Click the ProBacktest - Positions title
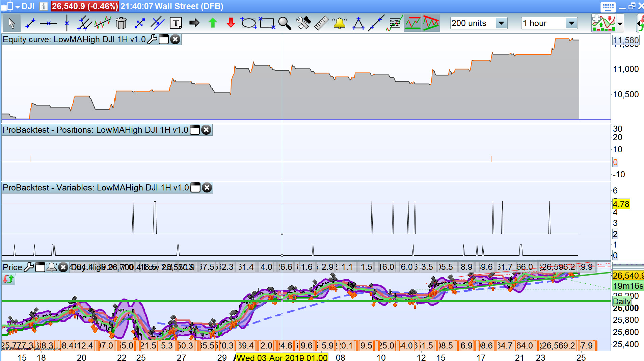Image resolution: width=644 pixels, height=361 pixels. pyautogui.click(x=96, y=130)
